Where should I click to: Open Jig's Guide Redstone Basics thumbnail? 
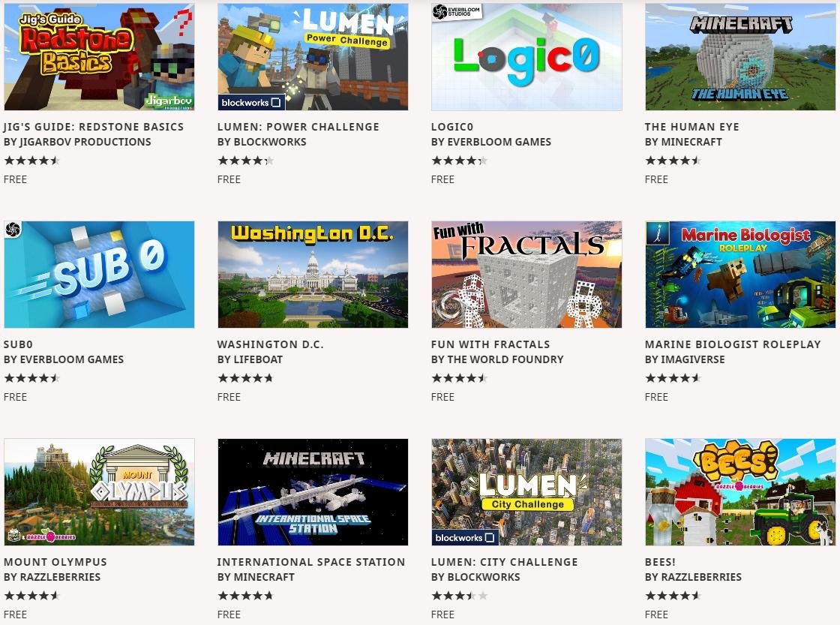click(99, 57)
